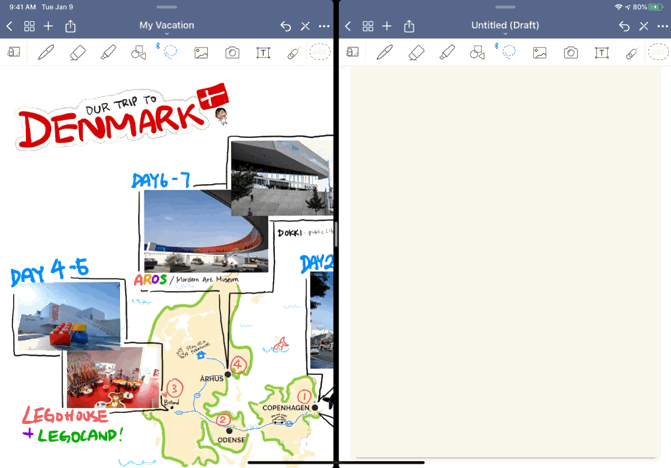Open thumbnail grid view in My Vacation window

(29, 26)
